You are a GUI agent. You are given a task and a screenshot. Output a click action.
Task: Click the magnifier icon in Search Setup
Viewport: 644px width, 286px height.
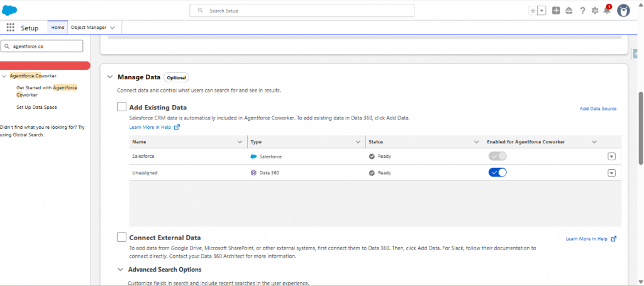pos(201,11)
